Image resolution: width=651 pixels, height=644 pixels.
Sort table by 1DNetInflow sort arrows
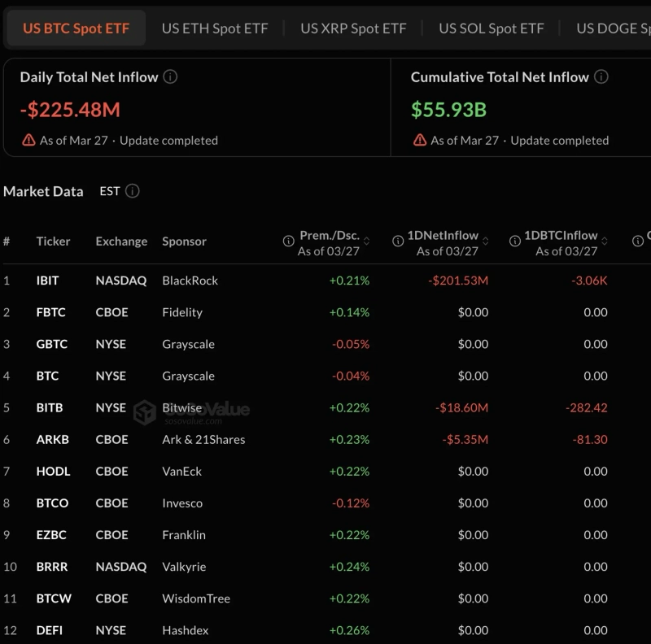click(x=486, y=241)
